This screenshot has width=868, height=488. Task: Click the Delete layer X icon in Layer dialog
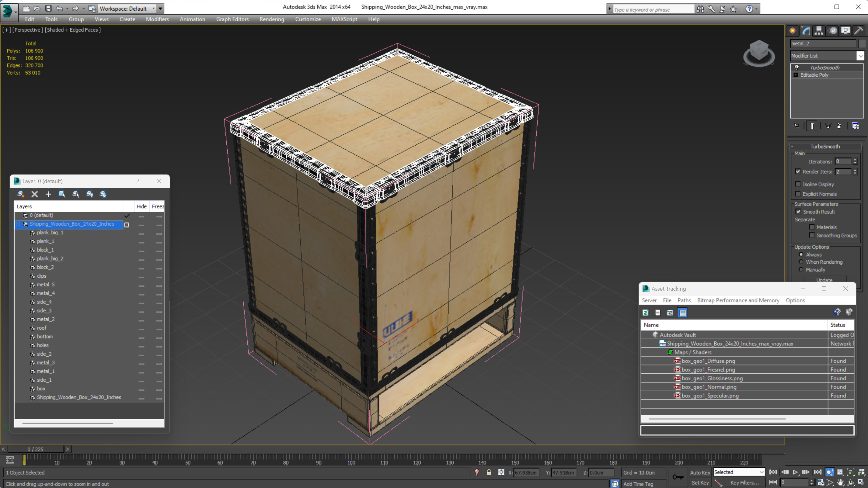click(35, 194)
